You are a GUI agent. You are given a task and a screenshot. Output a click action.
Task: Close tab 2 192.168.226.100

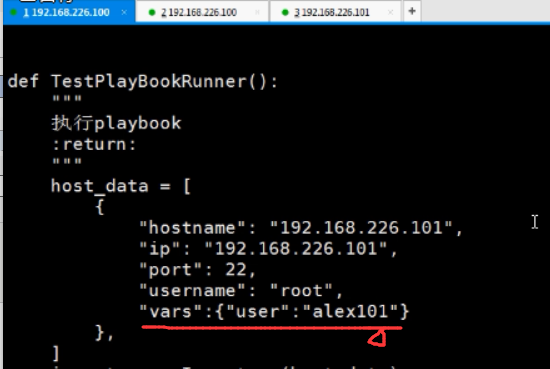[x=257, y=12]
